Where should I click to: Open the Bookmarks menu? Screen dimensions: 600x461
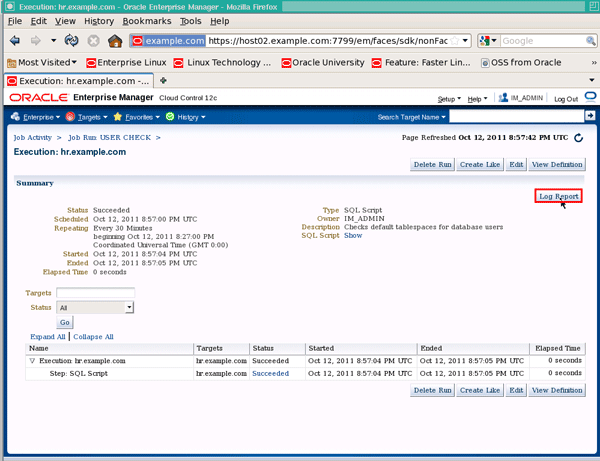(x=147, y=21)
